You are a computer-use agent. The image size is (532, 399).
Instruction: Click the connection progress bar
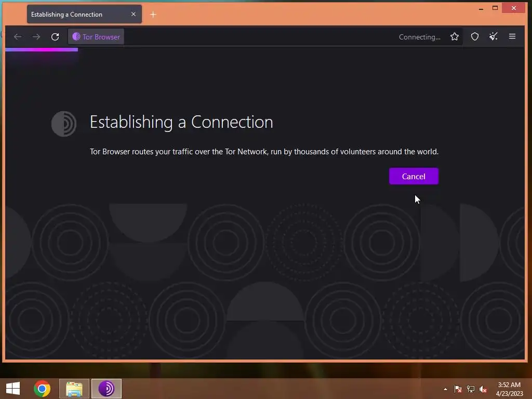click(x=42, y=49)
